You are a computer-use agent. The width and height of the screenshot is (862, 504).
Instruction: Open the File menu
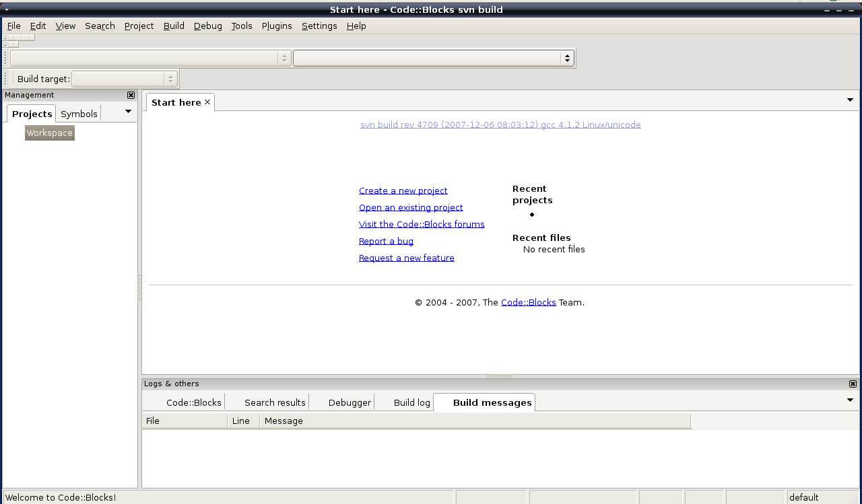click(x=13, y=26)
